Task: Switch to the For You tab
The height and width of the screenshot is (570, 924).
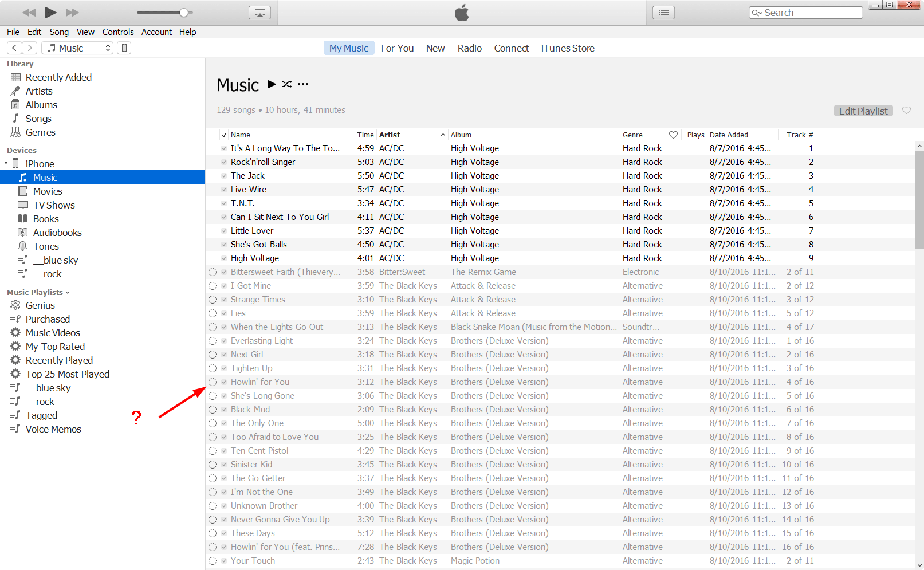Action: (397, 48)
